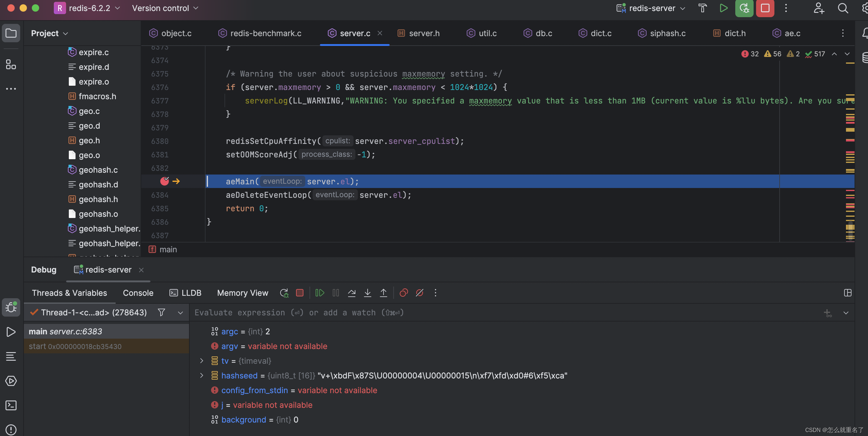Click the debug layout settings icon
The width and height of the screenshot is (868, 436).
click(x=848, y=293)
